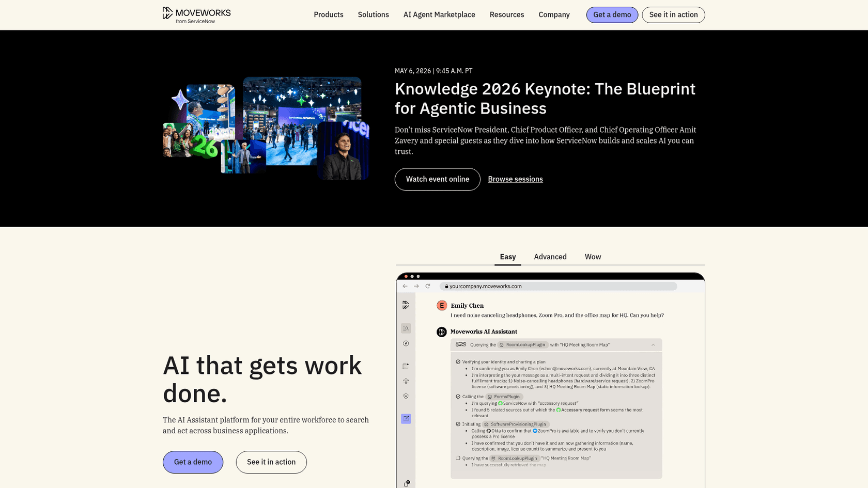Click the Accessory request form text

coord(585,410)
